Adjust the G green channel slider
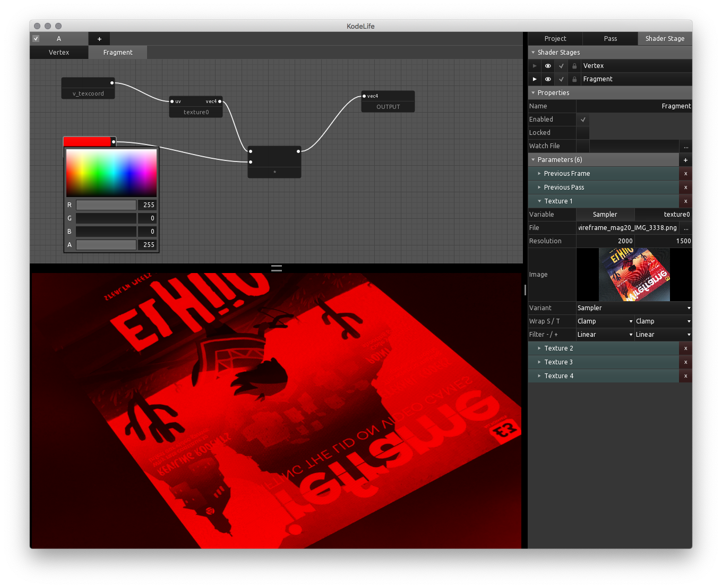The image size is (722, 588). pos(106,218)
